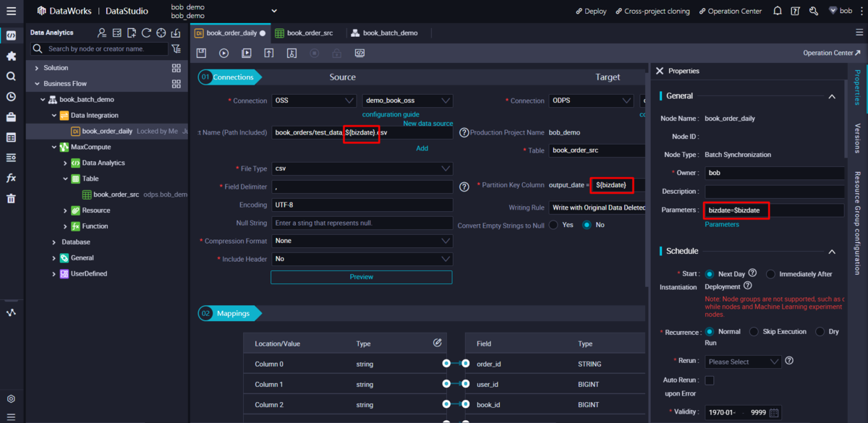Switch to the book_order_daily tab
The image size is (868, 423).
pyautogui.click(x=229, y=33)
